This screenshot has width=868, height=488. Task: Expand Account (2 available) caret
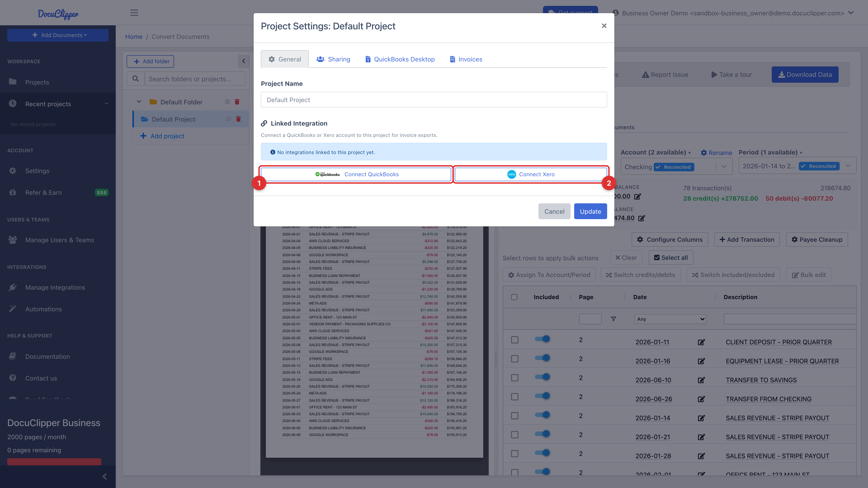(x=689, y=153)
